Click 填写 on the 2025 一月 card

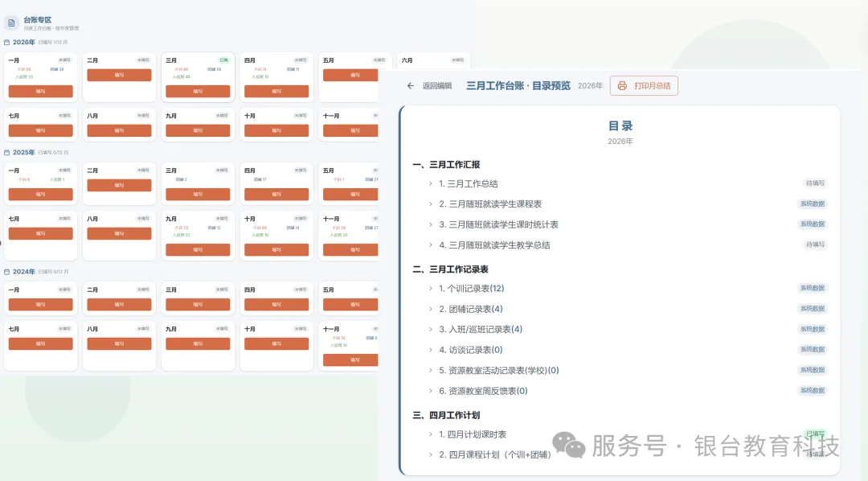[40, 194]
